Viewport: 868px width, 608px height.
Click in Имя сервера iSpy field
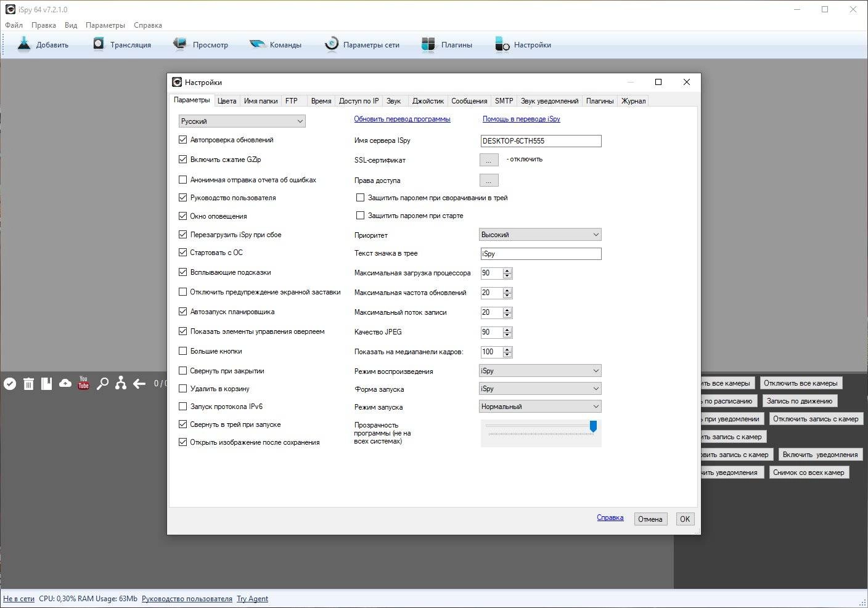tap(541, 141)
